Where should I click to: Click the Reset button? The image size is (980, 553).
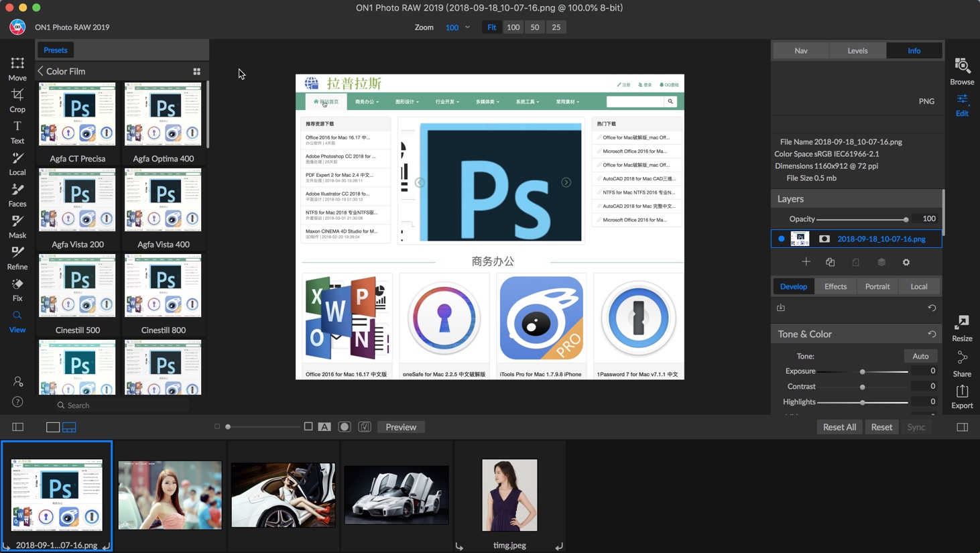[x=881, y=427]
